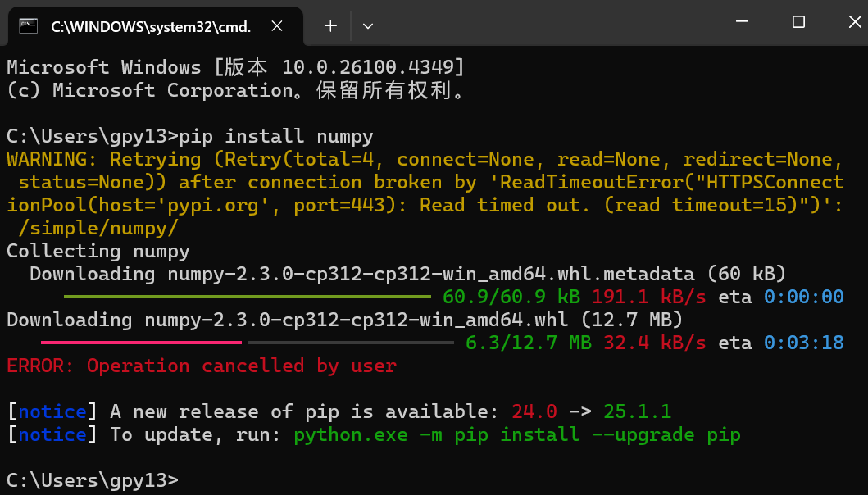
Task: Close the cmd.exe tab with its X
Action: point(276,25)
